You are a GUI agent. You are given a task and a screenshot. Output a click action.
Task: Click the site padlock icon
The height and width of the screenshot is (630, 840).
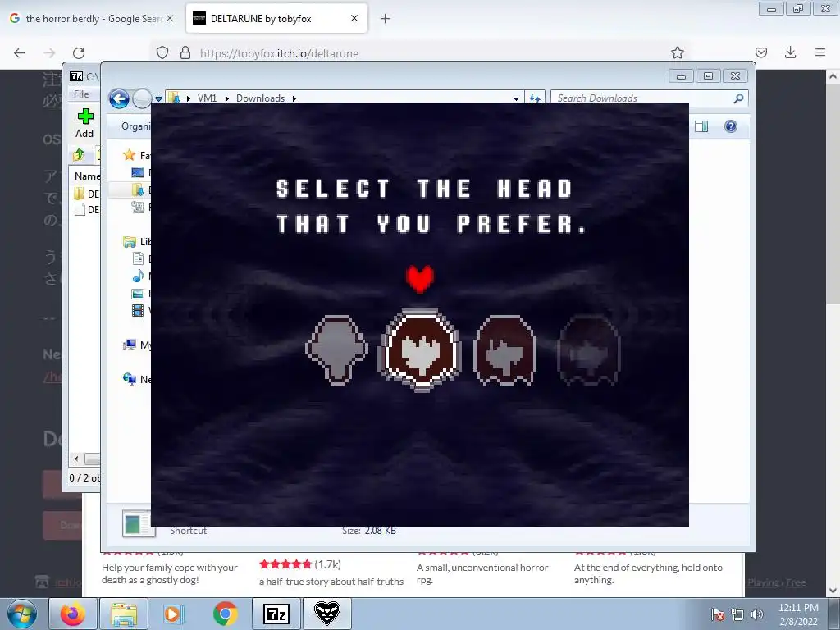point(185,52)
